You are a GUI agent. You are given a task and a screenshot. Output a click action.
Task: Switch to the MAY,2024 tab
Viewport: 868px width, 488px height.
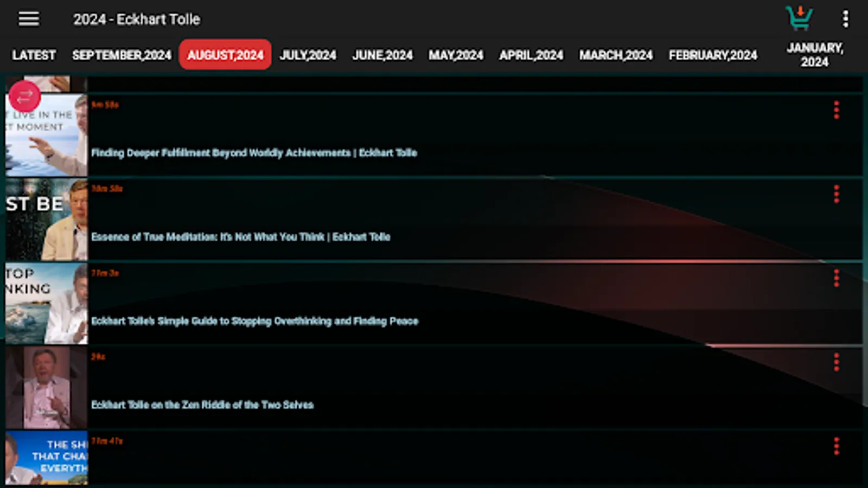coord(456,55)
